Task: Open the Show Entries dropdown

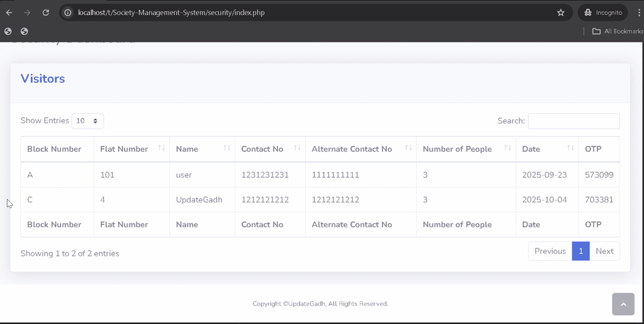Action: (87, 121)
